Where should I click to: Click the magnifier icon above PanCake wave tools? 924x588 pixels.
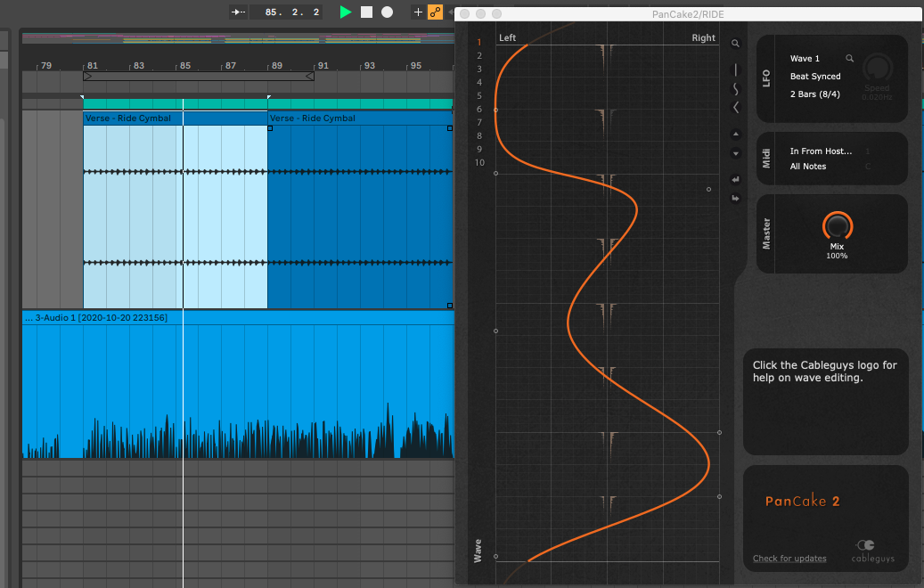(x=735, y=44)
